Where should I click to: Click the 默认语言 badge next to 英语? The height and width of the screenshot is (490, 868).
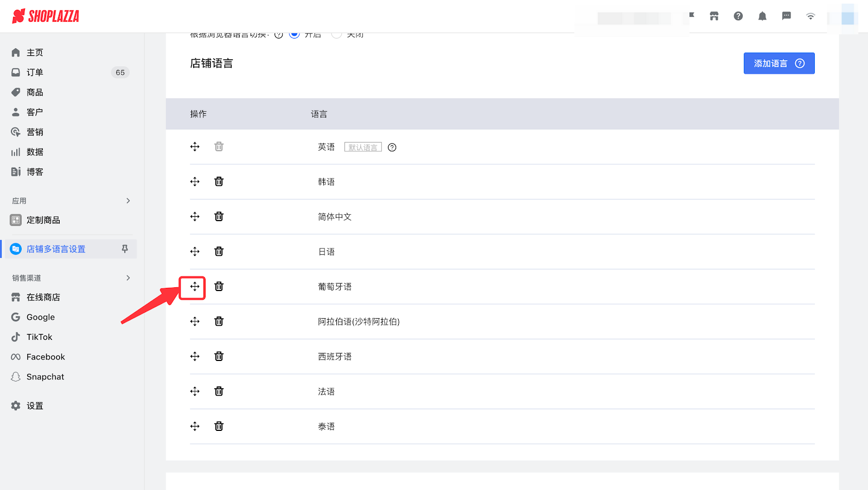coord(362,146)
